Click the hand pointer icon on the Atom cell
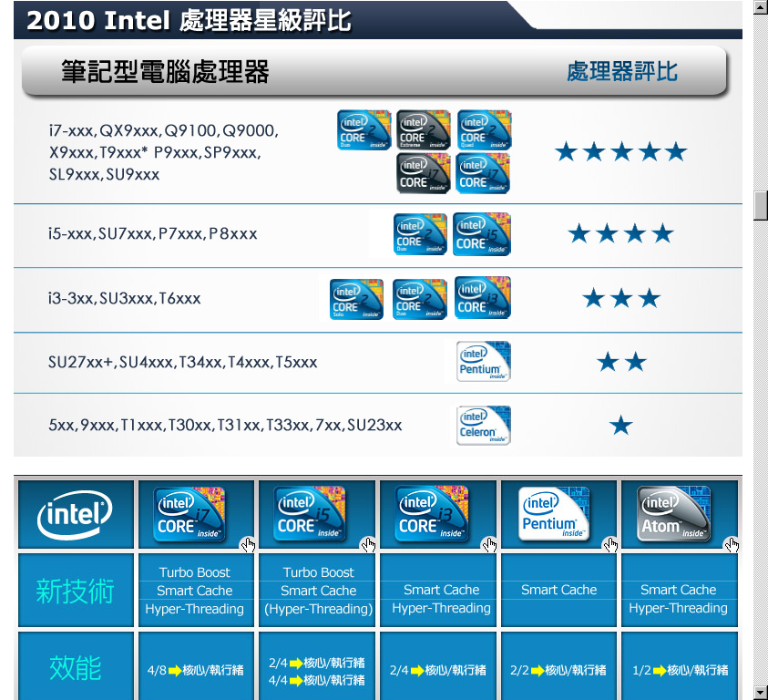The width and height of the screenshot is (768, 700). tap(732, 545)
